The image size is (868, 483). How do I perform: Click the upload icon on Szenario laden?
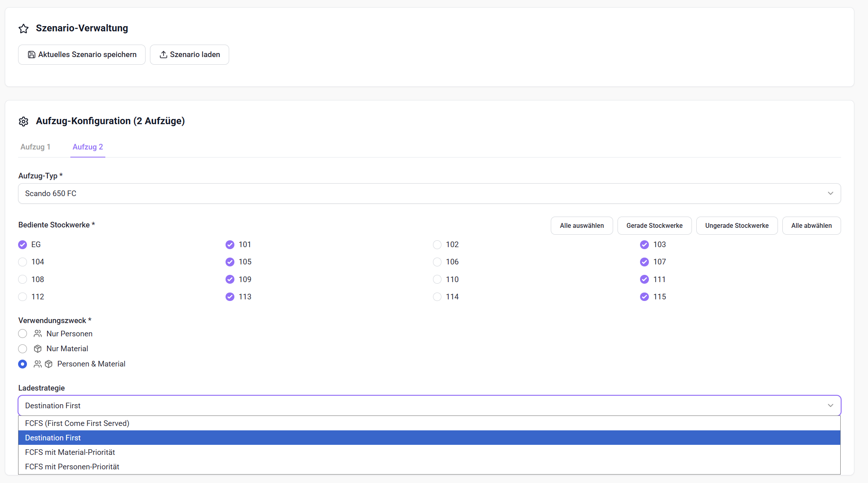[163, 55]
